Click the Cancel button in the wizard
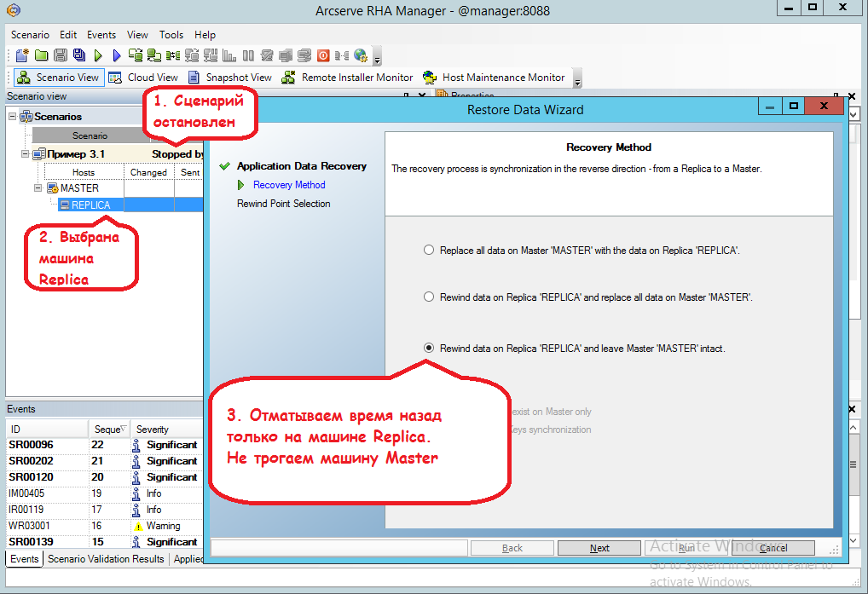Image resolution: width=868 pixels, height=594 pixels. pyautogui.click(x=773, y=547)
